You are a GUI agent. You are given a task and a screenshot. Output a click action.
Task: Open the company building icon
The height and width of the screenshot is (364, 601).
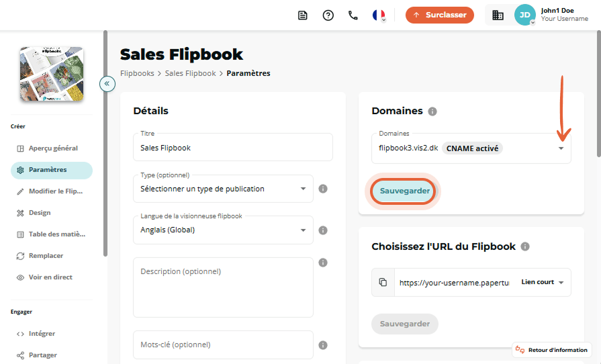pos(498,15)
